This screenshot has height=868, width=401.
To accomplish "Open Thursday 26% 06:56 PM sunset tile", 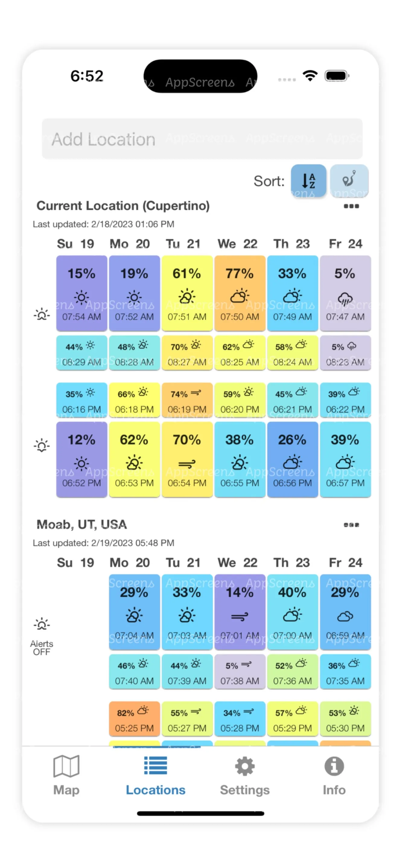I will pyautogui.click(x=292, y=459).
